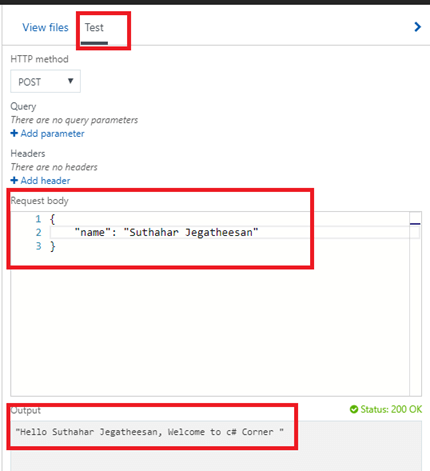This screenshot has height=471, width=430.
Task: Click the Request body label
Action: (x=40, y=201)
